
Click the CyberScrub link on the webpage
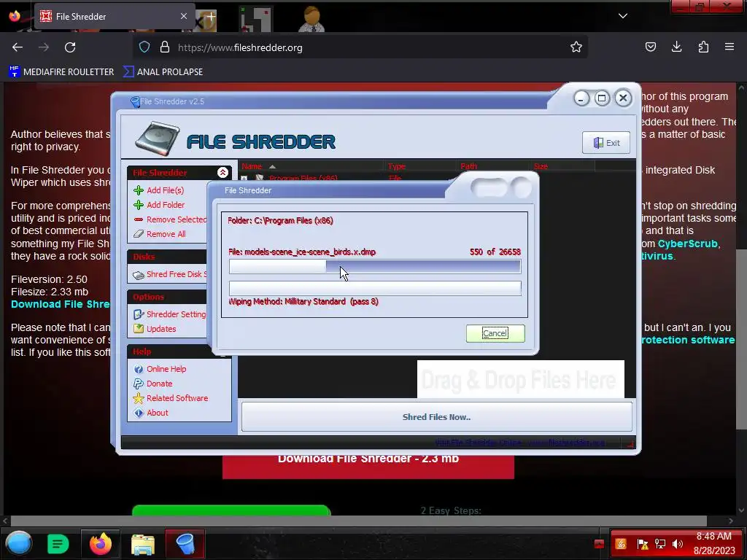(x=687, y=244)
